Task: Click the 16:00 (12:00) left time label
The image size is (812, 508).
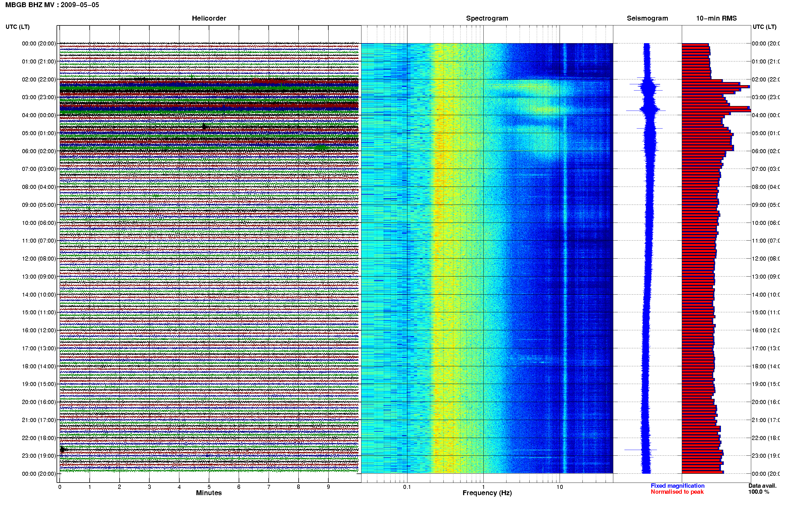Action: click(x=39, y=330)
